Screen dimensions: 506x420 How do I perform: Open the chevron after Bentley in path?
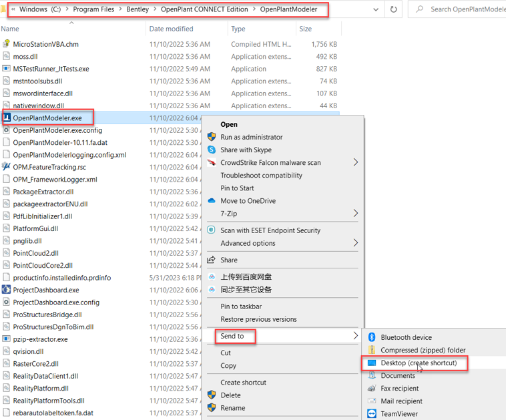point(155,9)
